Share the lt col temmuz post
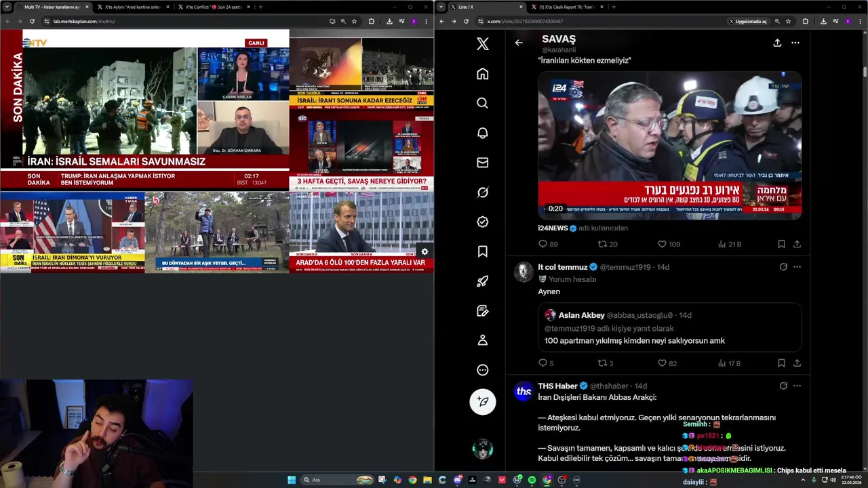Image resolution: width=868 pixels, height=488 pixels. click(797, 363)
